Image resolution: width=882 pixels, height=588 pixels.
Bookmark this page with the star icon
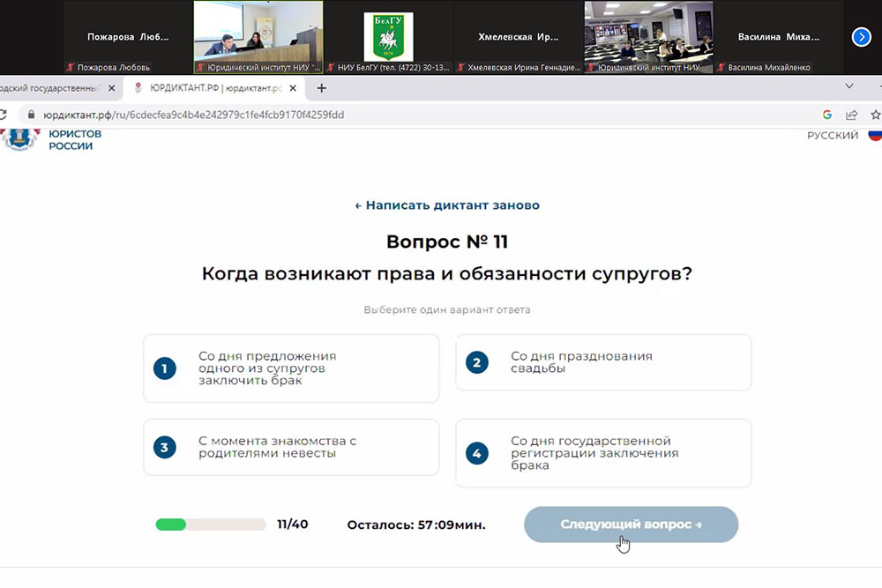[x=875, y=115]
